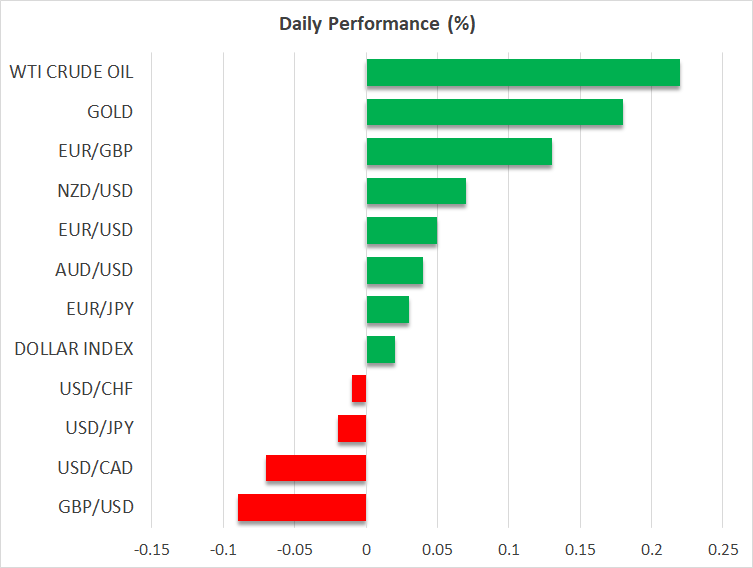Click the EUR/JPY green bar

tap(388, 309)
